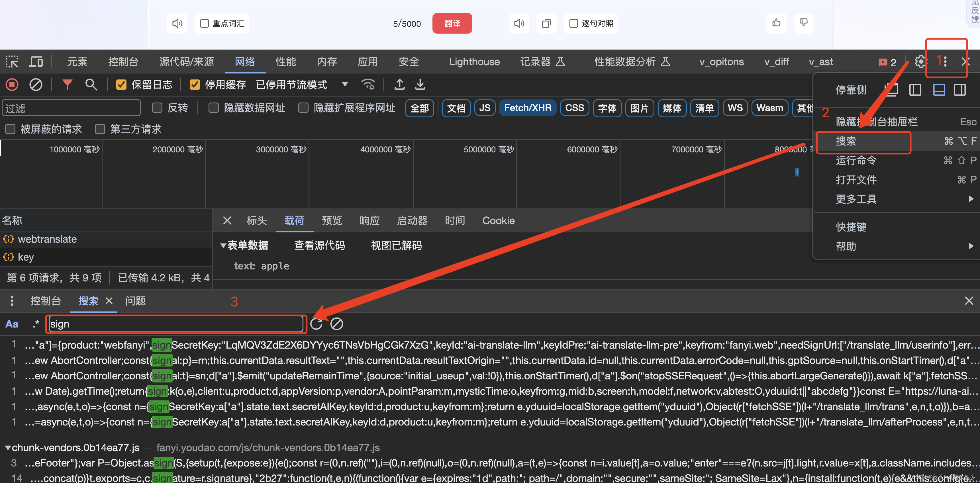Open the throttling mode dropdown
The width and height of the screenshot is (980, 483).
345,84
